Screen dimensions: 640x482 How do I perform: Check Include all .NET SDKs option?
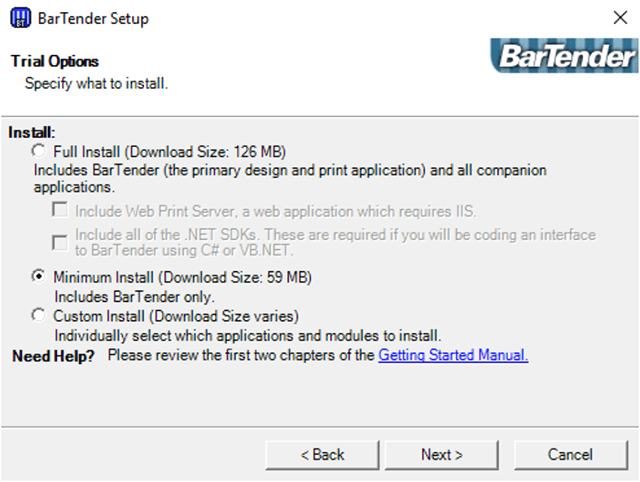point(60,241)
